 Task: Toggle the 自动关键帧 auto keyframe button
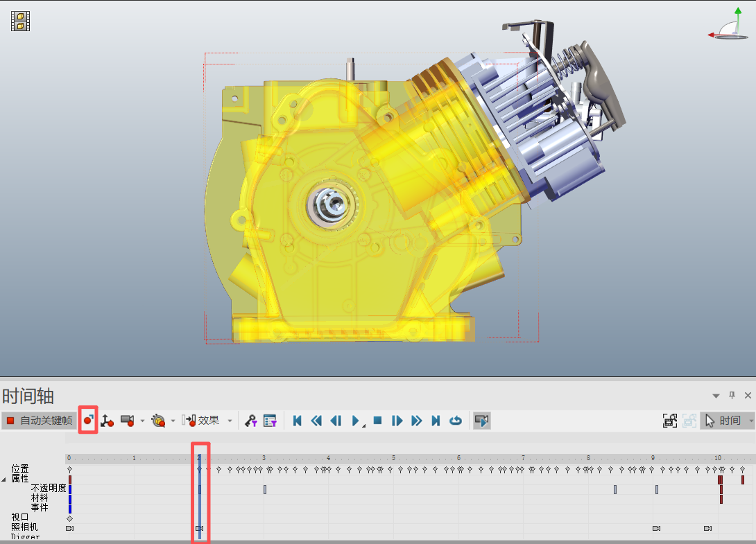(40, 421)
